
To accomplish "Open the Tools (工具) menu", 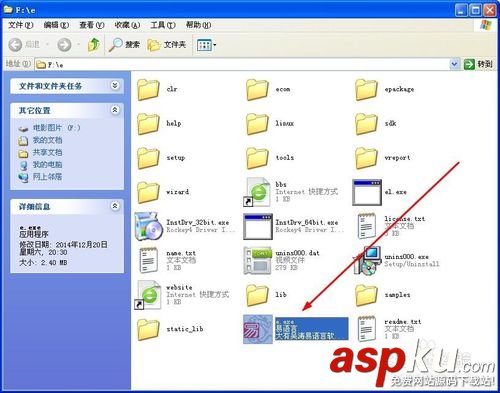I will point(163,25).
